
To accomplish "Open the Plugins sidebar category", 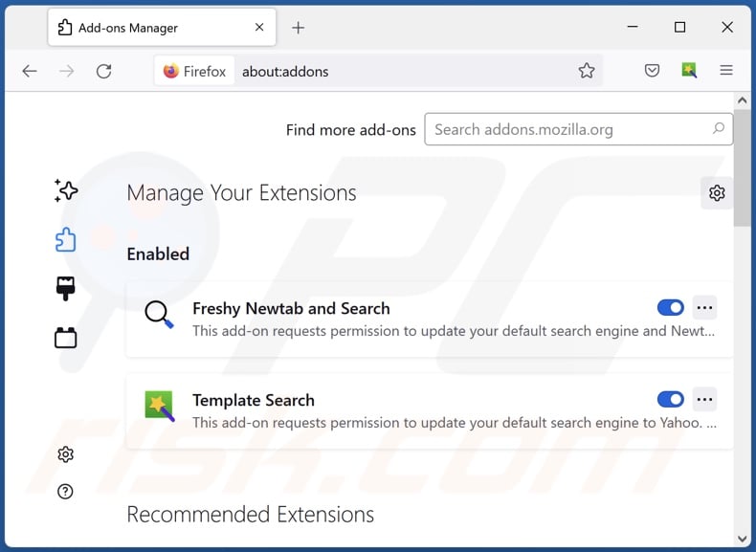I will (x=66, y=338).
